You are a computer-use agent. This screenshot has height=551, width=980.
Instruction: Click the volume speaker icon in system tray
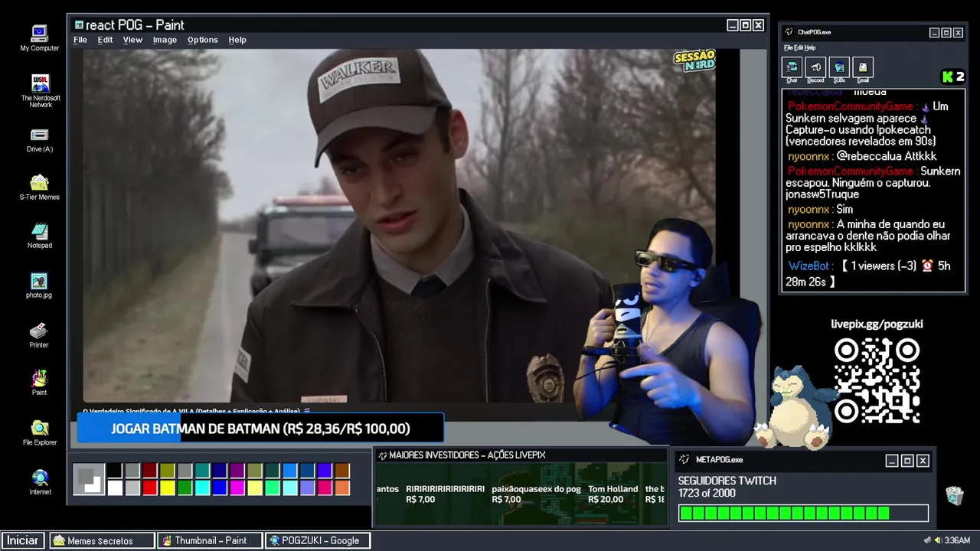point(938,540)
